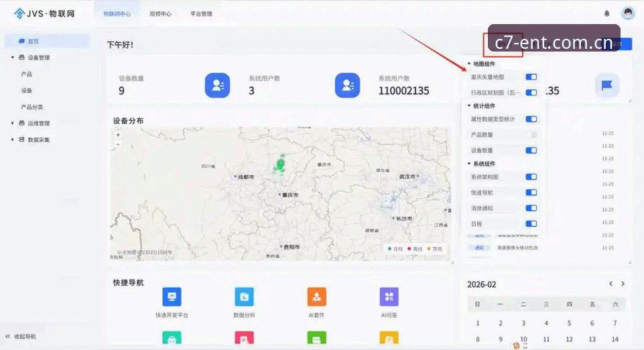Click the 2026-02 calendar title
Image resolution: width=644 pixels, height=350 pixels.
[481, 284]
